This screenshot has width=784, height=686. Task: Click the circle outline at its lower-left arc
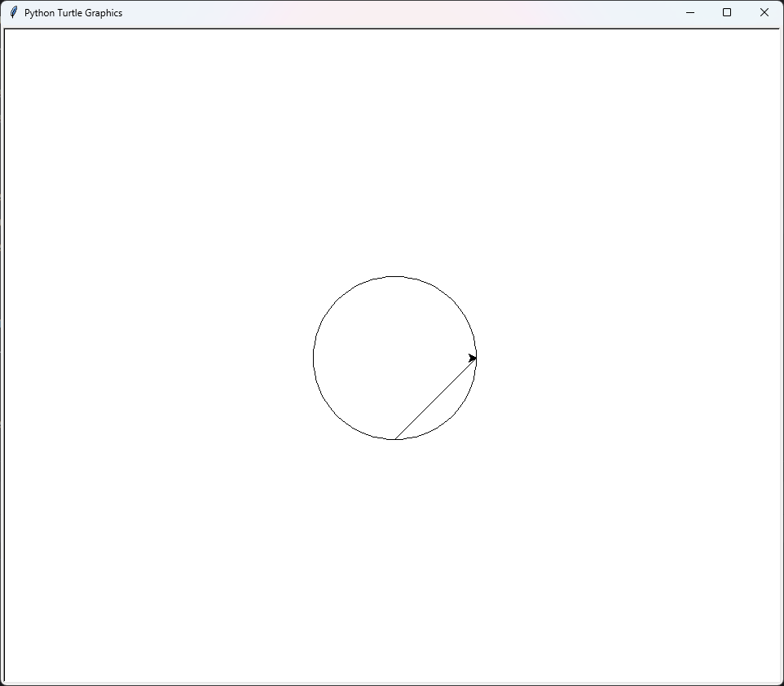click(337, 416)
